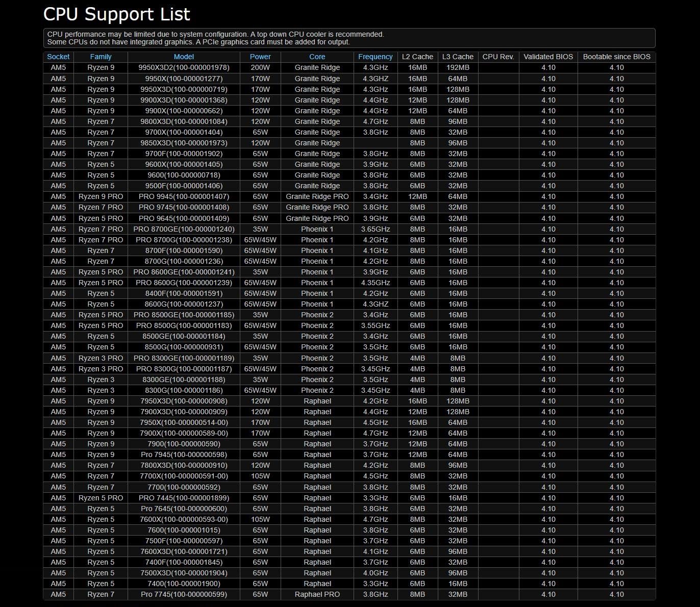Click the Power column header

(260, 57)
